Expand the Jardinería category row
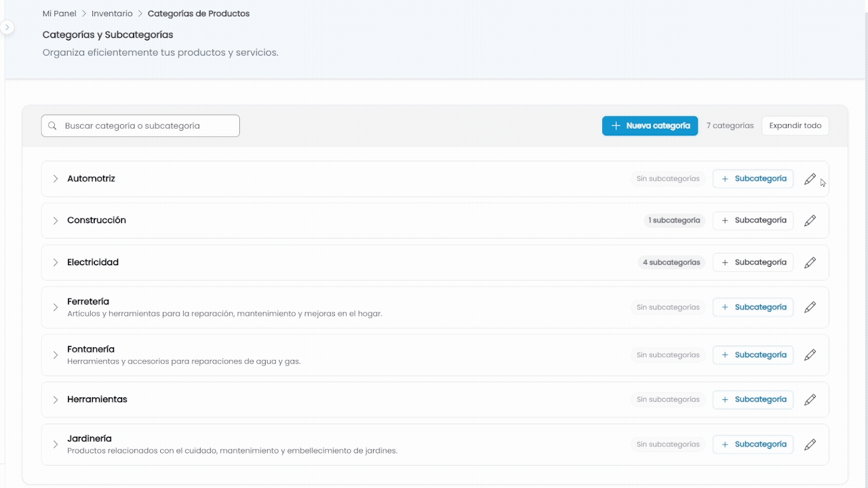Image resolution: width=868 pixels, height=488 pixels. tap(56, 445)
